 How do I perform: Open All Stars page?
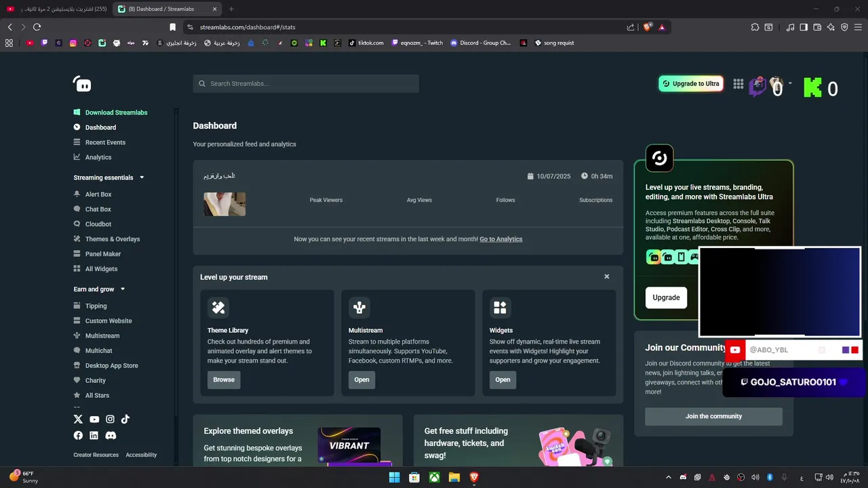[x=91, y=396]
